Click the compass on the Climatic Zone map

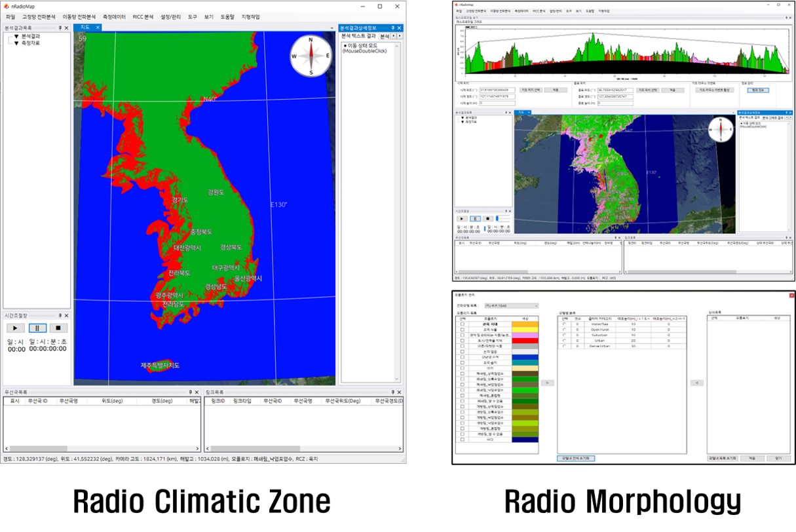(311, 56)
